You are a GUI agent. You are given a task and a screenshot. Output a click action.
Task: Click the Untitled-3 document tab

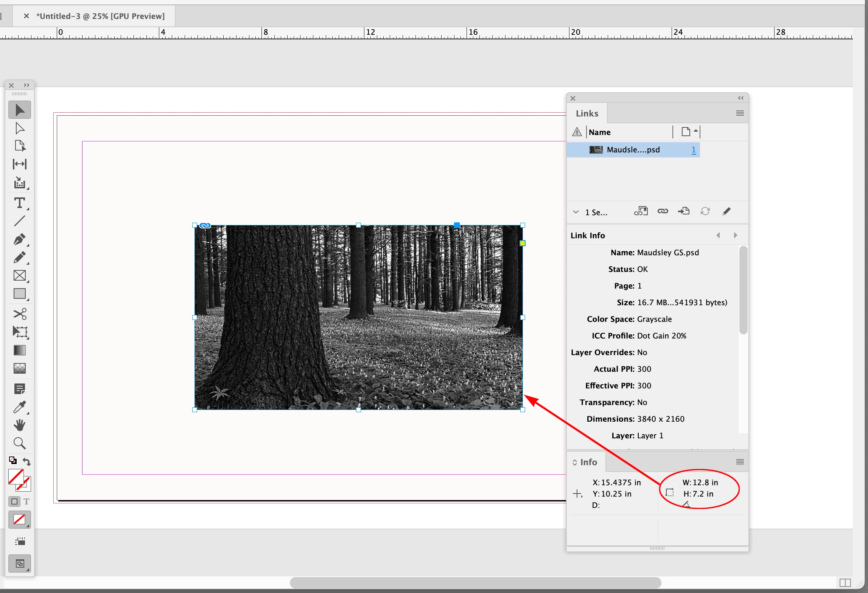(x=100, y=16)
